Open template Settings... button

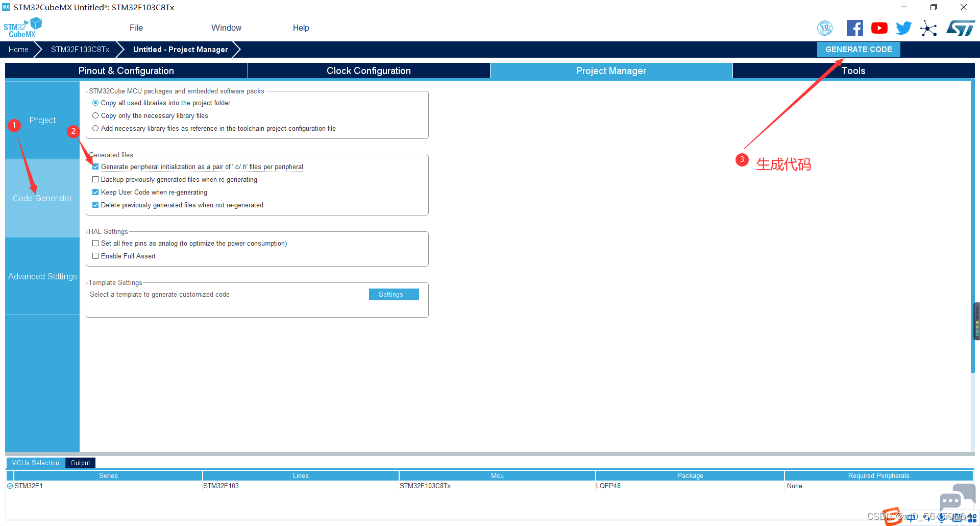click(394, 295)
